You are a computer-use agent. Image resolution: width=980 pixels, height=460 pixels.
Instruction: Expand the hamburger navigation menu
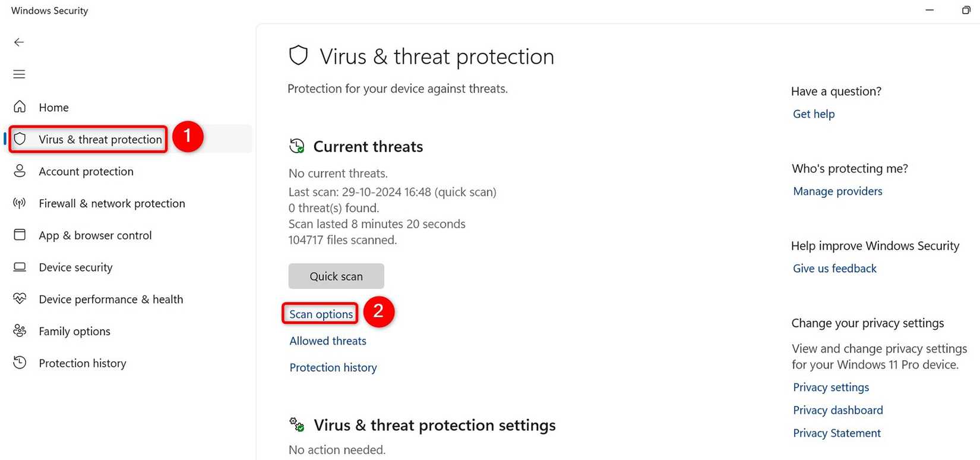[x=18, y=74]
